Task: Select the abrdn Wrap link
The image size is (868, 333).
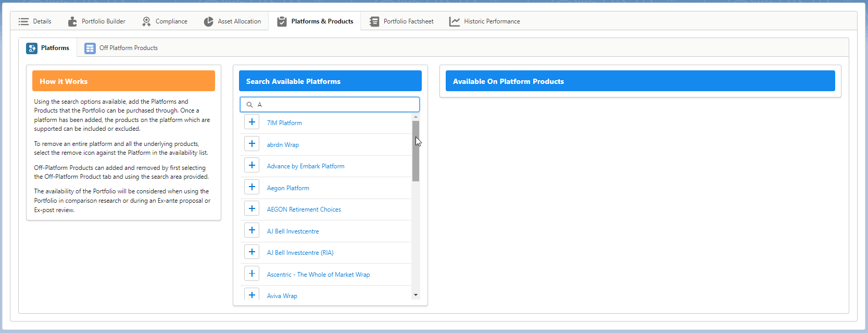Action: coord(283,145)
